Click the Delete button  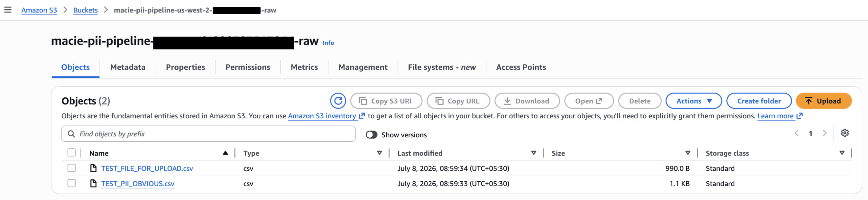pos(640,101)
